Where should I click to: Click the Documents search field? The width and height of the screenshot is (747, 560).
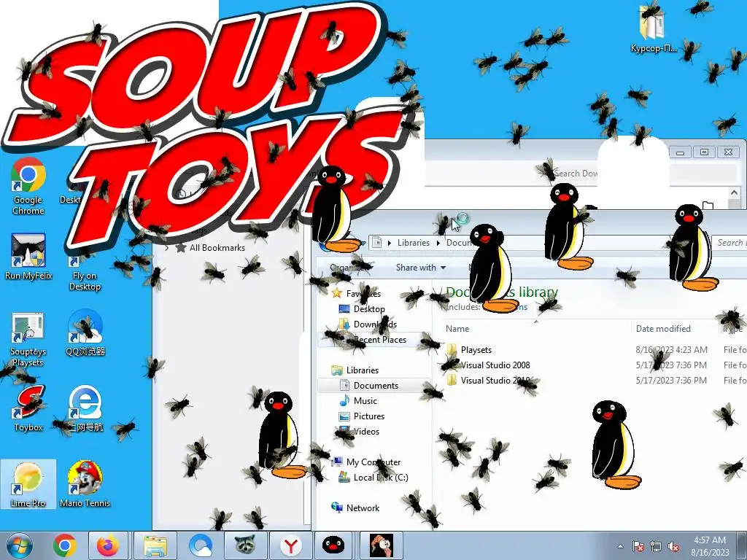pyautogui.click(x=729, y=243)
